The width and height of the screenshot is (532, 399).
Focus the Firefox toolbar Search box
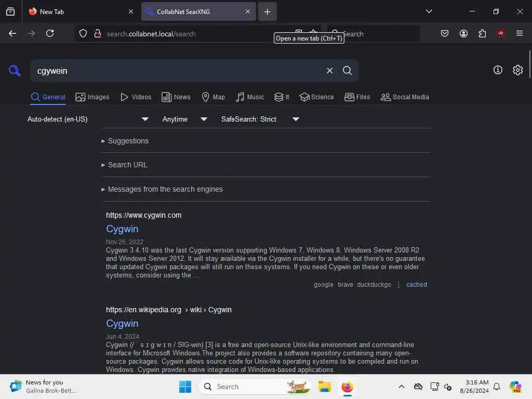coord(373,34)
